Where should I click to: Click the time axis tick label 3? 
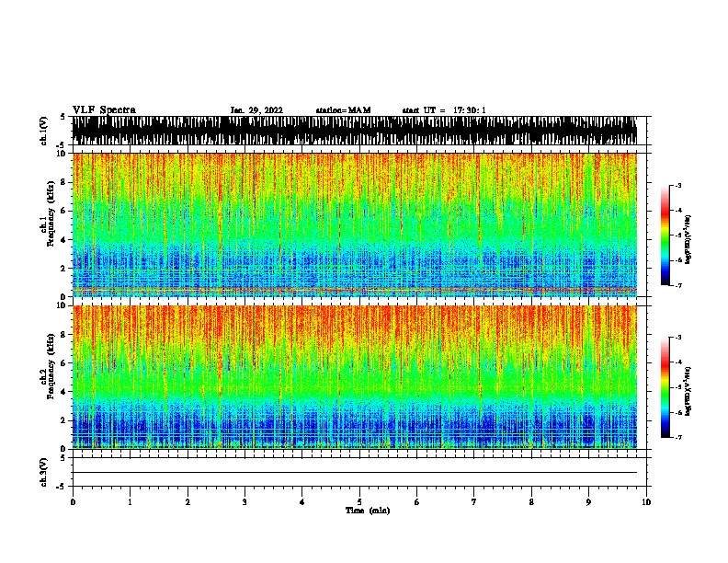[x=245, y=502]
